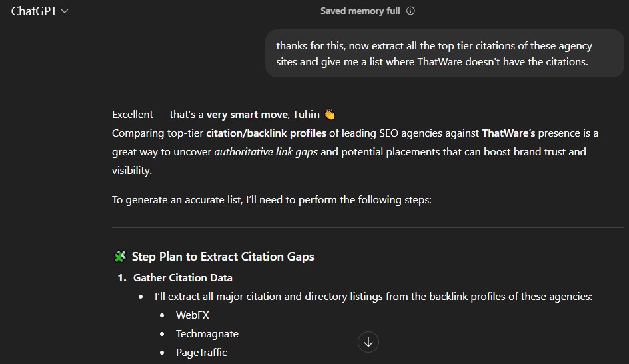
Task: Click the bold ThatWare's word in response
Action: (509, 133)
